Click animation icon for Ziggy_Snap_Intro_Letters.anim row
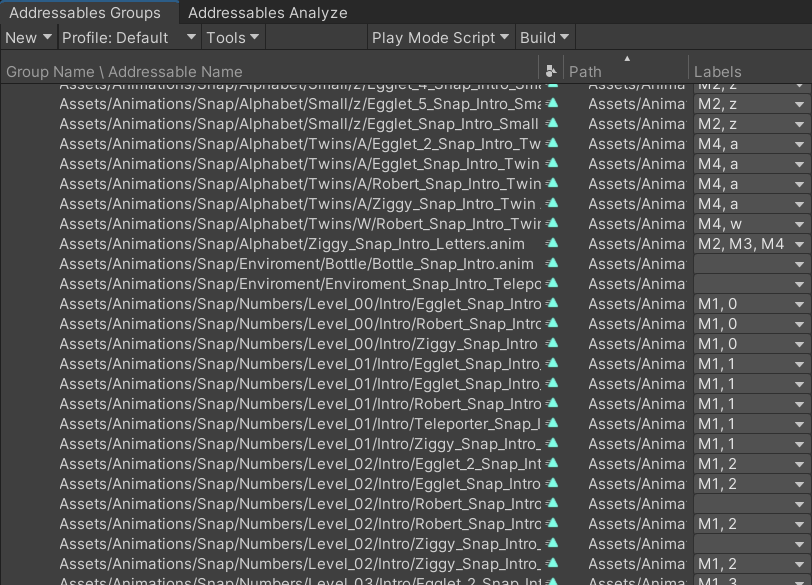Viewport: 812px width, 585px height. coord(551,244)
